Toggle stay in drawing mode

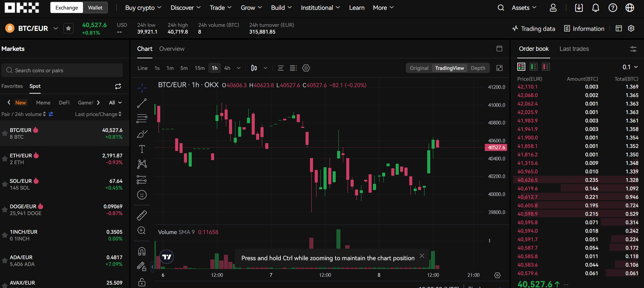click(142, 267)
